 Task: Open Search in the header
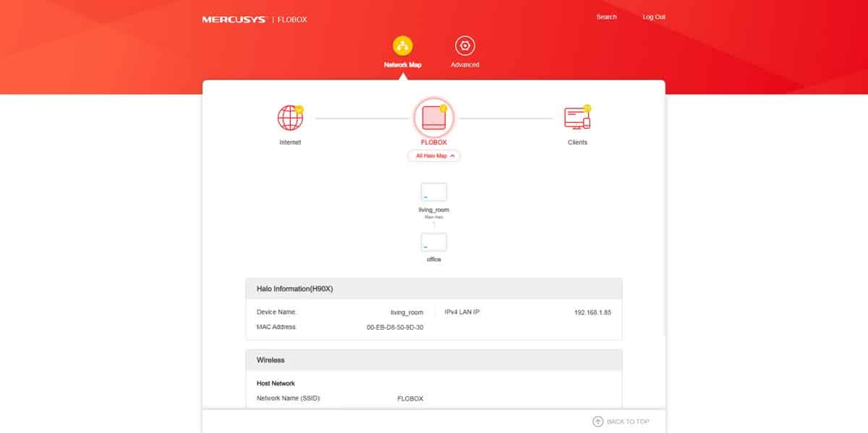[x=607, y=17]
